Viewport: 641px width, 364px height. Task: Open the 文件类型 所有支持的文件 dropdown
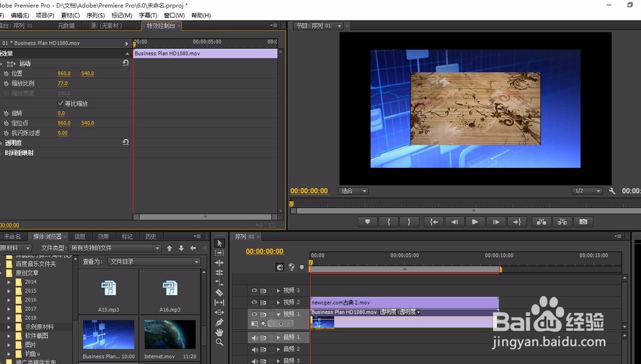click(115, 248)
